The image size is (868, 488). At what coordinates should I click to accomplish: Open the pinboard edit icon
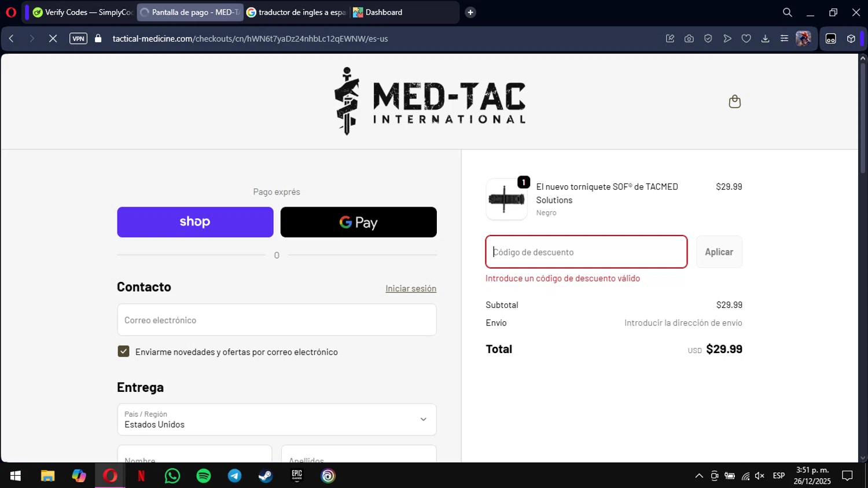click(670, 39)
